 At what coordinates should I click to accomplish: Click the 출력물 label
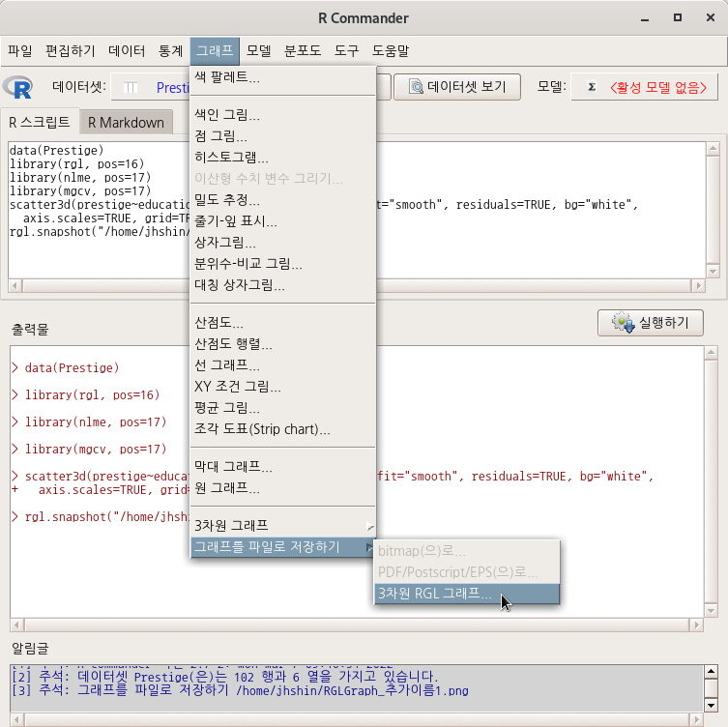(x=30, y=330)
